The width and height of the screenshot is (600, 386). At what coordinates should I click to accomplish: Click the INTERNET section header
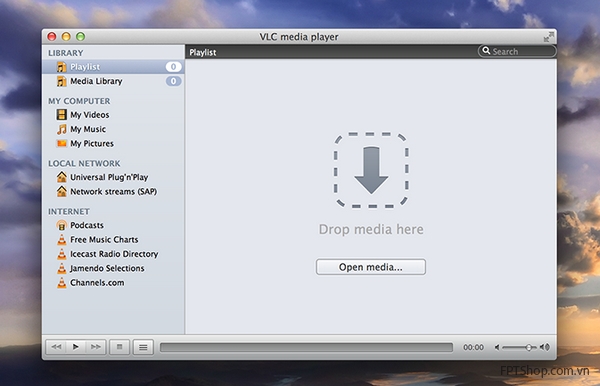coord(69,212)
